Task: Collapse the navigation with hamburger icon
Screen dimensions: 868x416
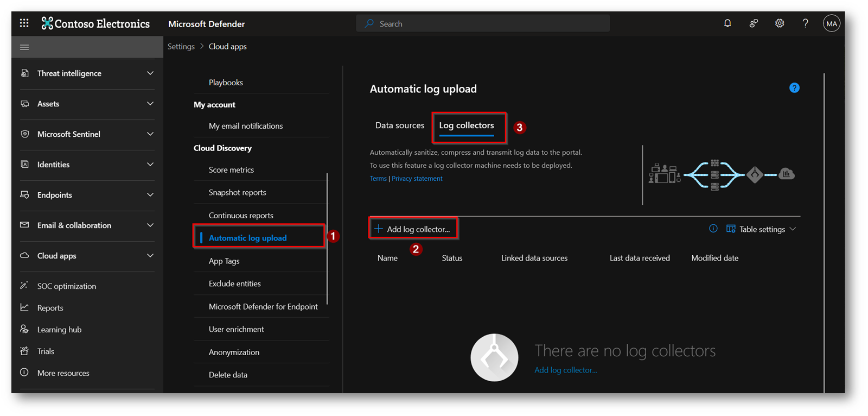Action: (24, 47)
